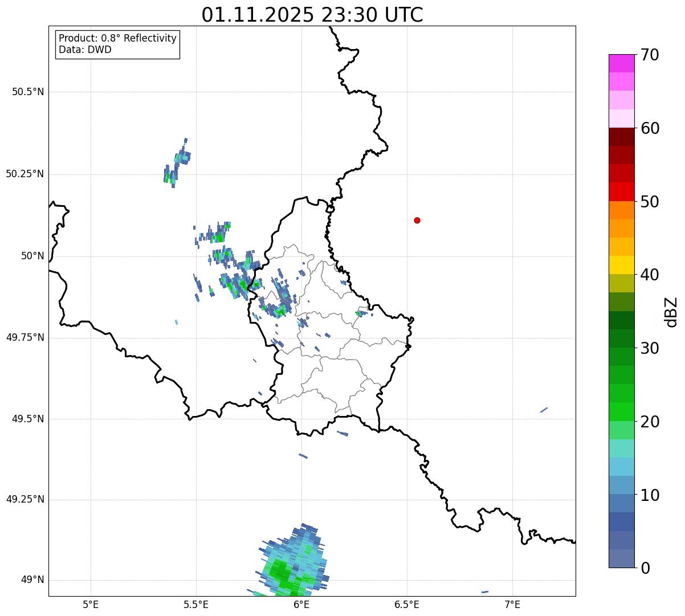
Task: Click the 70 dBZ magenta colorbar segment
Action: click(621, 63)
